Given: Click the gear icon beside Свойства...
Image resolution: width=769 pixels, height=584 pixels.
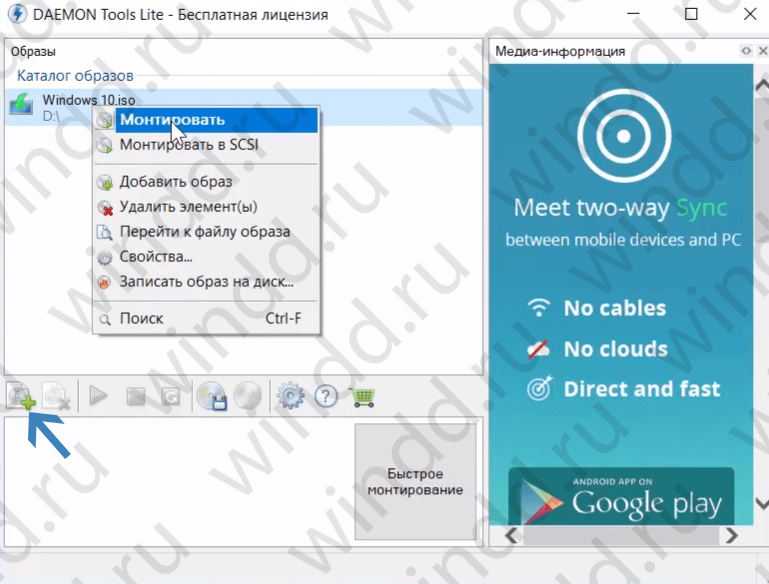Looking at the screenshot, I should [104, 257].
